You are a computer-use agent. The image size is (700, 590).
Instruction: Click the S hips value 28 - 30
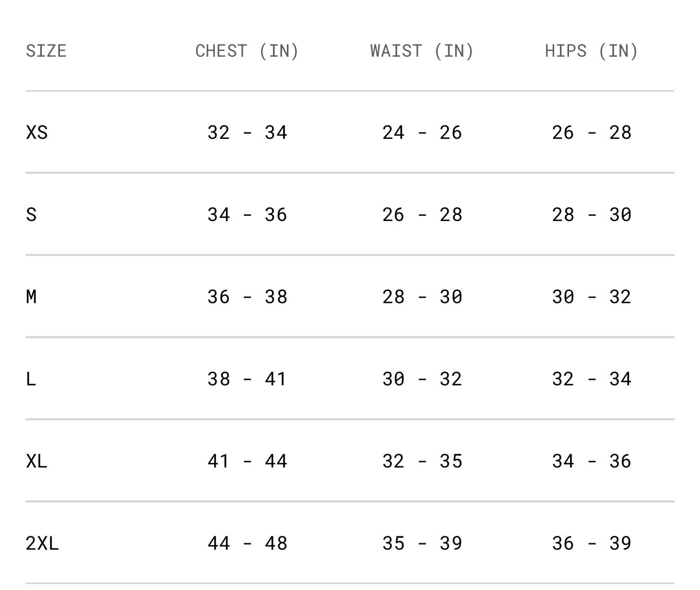point(591,215)
